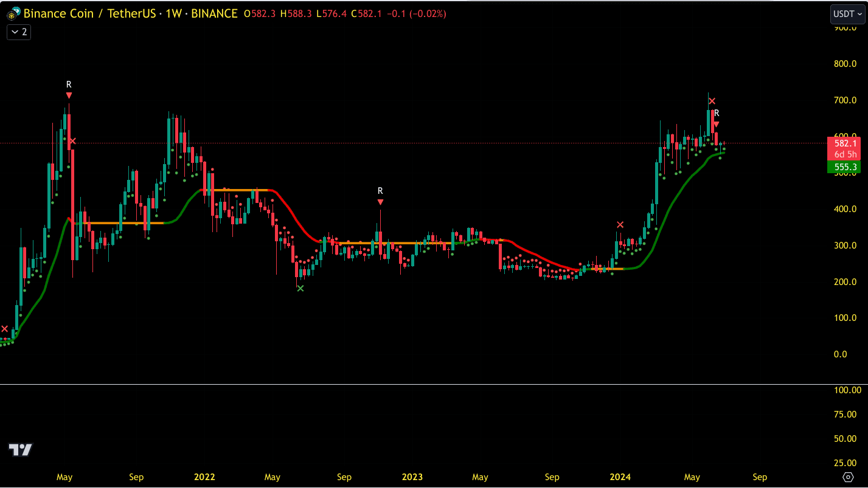
Task: Click the low value L576.4
Action: coord(331,13)
